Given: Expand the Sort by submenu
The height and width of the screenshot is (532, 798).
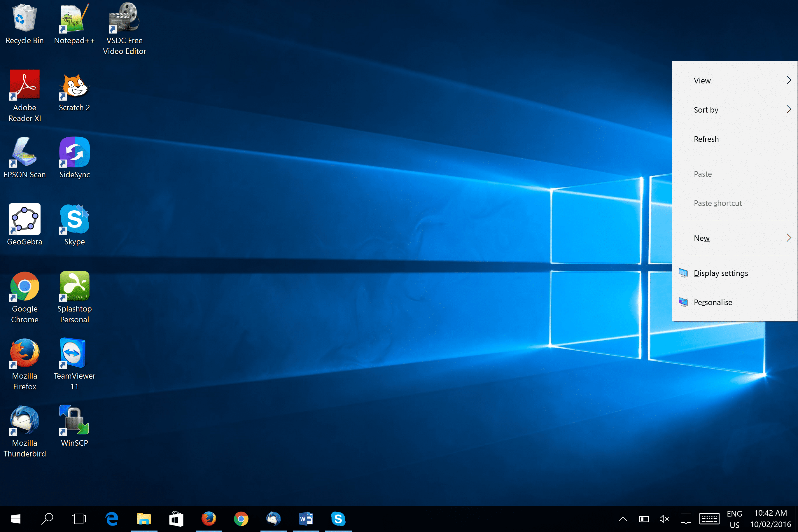Looking at the screenshot, I should (x=734, y=110).
